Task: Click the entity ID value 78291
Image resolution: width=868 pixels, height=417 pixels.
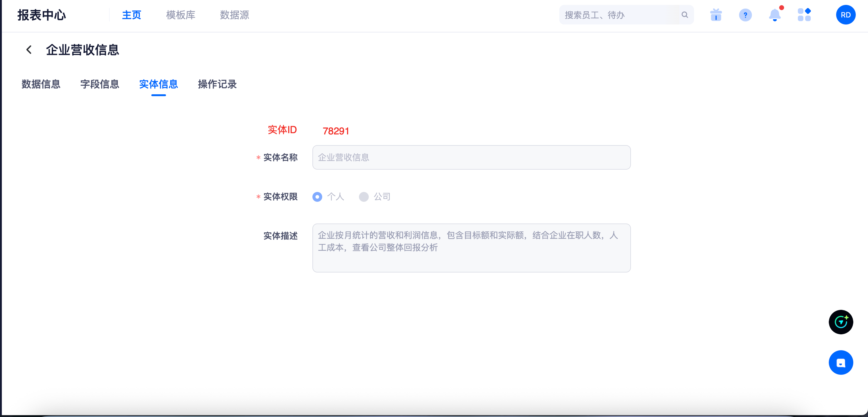Action: (x=336, y=131)
